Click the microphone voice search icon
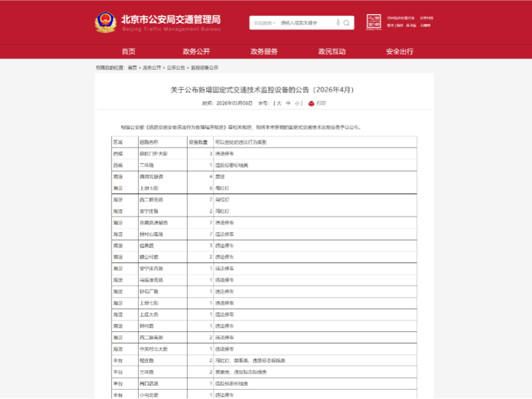Viewport: 532px width, 399px height. pyautogui.click(x=338, y=23)
